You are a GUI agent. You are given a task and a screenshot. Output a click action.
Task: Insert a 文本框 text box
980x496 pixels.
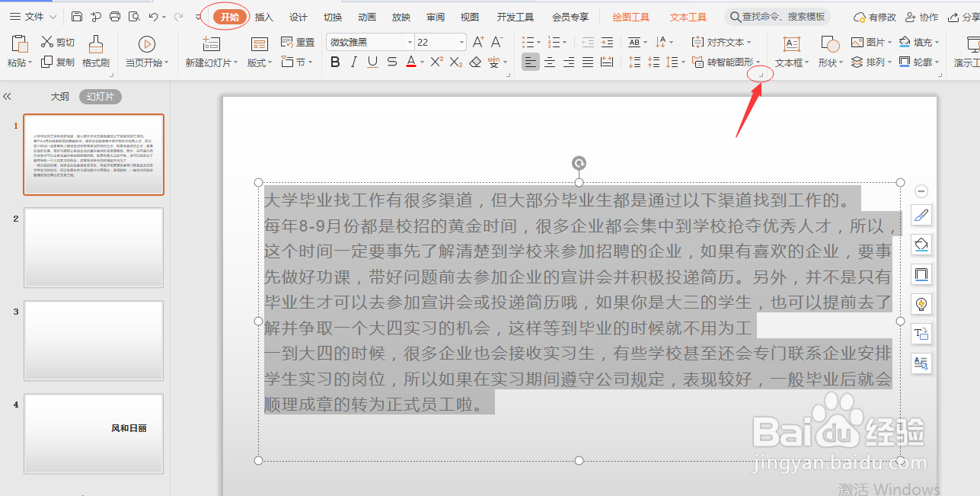click(x=792, y=52)
